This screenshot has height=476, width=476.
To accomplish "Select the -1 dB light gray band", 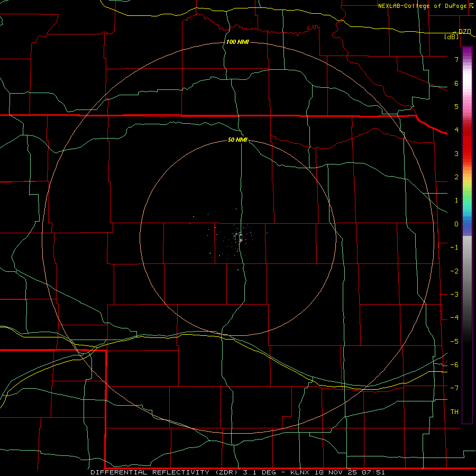I will [x=467, y=248].
